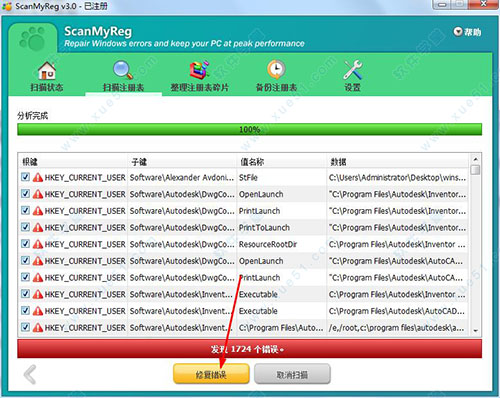Click the list scrollbar thumb
The height and width of the screenshot is (398, 500).
point(476,170)
